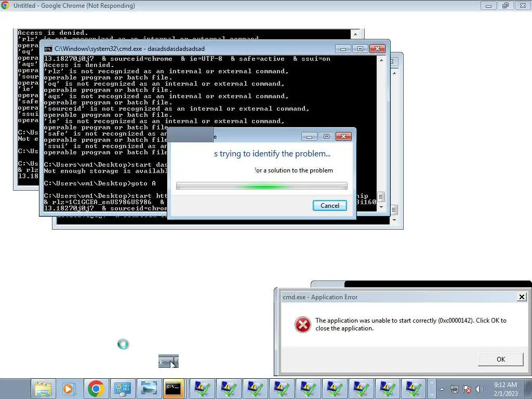Click scroll up arrow of leftmost background cmd window
The height and width of the screenshot is (399, 532).
coord(355,34)
